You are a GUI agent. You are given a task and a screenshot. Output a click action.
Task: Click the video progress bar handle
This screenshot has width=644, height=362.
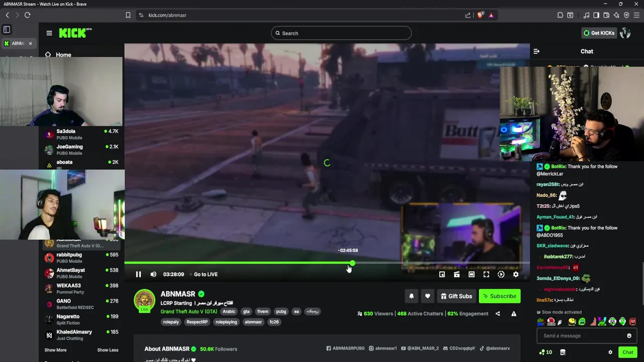tap(352, 263)
